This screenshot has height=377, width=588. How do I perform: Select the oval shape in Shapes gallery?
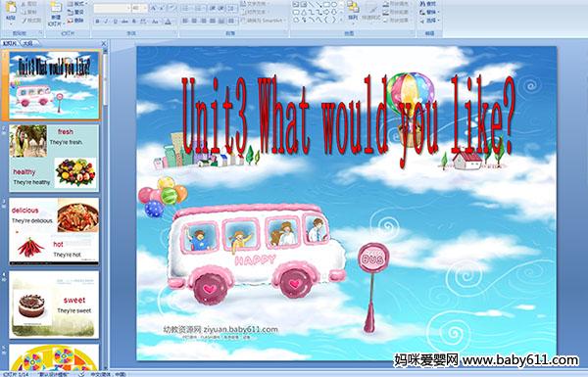click(x=334, y=4)
